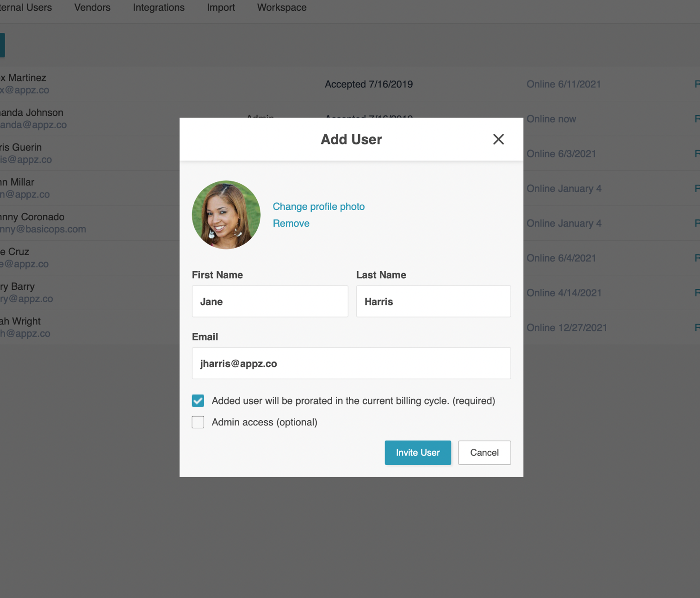
Task: Select the Email input field
Action: coord(352,363)
